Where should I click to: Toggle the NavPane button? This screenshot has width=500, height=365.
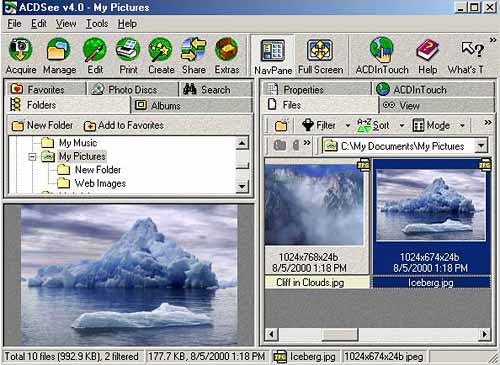(x=273, y=56)
